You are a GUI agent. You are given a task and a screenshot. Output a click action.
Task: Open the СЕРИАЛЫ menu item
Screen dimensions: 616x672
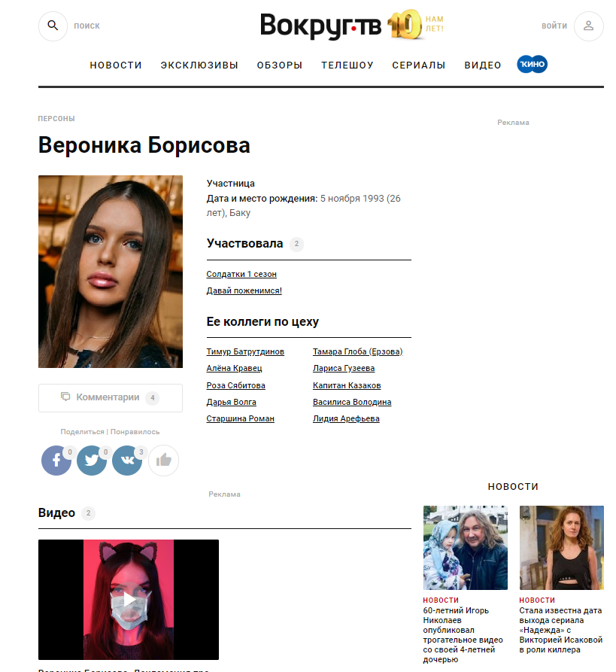tap(418, 65)
